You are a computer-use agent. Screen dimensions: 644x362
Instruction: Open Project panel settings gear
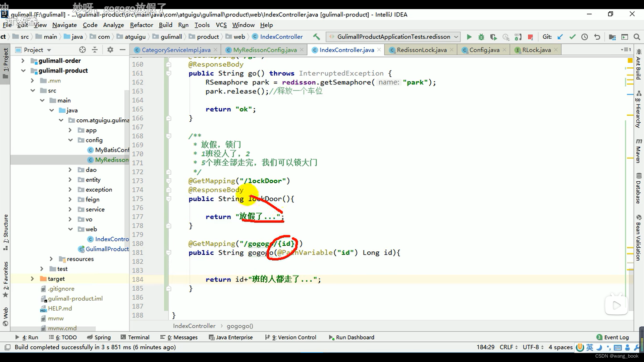pyautogui.click(x=110, y=50)
